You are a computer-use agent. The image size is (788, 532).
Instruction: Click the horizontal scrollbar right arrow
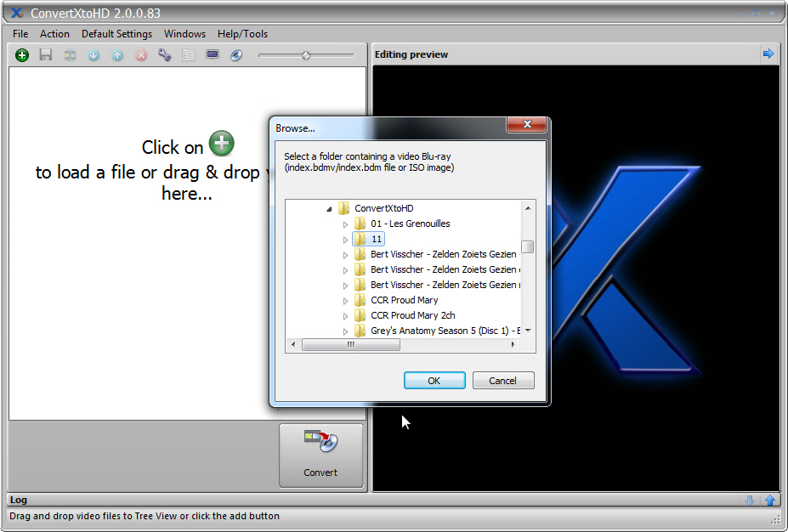[513, 344]
